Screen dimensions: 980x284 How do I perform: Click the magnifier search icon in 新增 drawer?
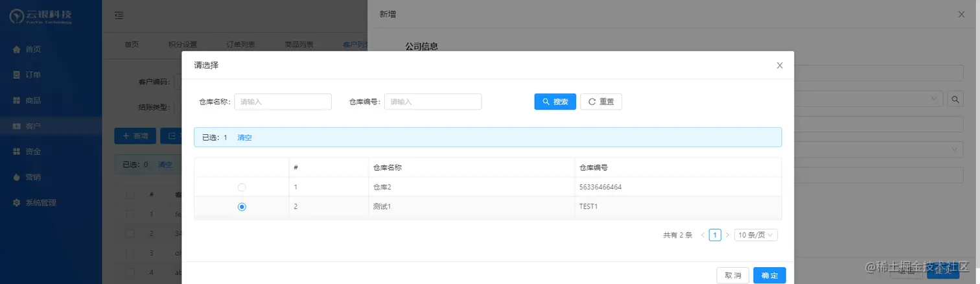pos(955,99)
